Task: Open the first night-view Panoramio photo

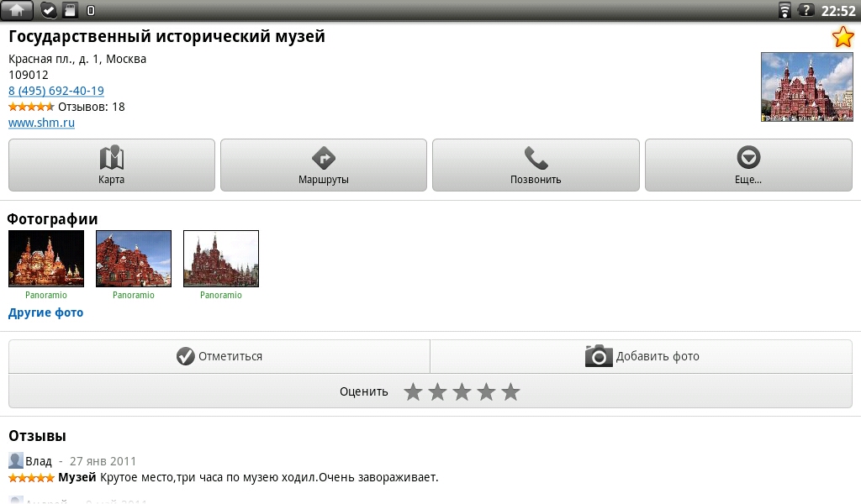Action: [46, 259]
